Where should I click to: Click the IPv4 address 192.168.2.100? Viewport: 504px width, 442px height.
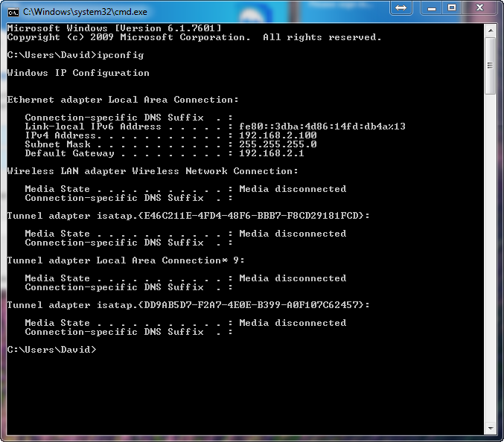coord(278,135)
